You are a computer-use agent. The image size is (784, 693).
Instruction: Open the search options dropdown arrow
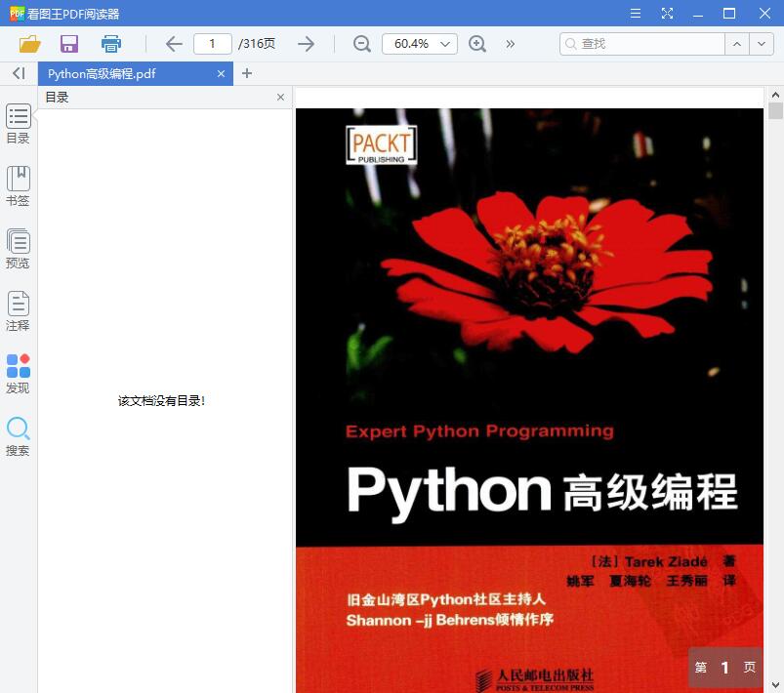tap(761, 44)
